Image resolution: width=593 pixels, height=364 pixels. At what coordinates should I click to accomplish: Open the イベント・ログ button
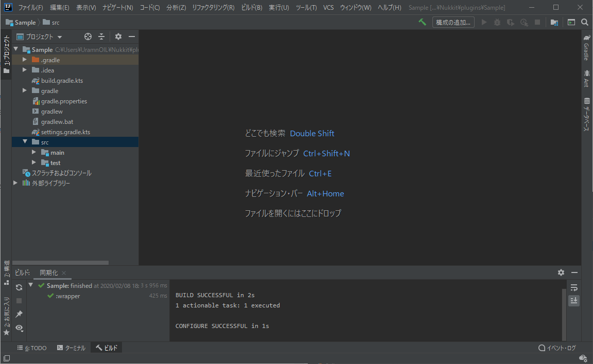[x=557, y=348]
